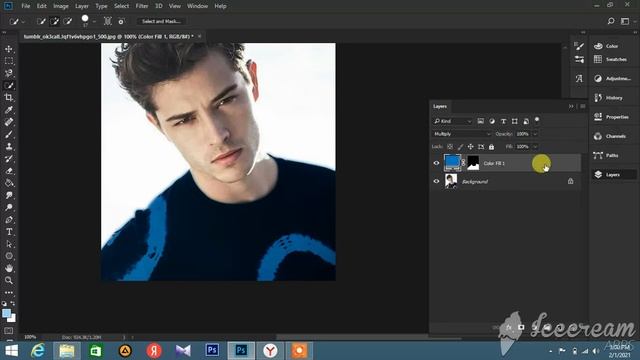The width and height of the screenshot is (640, 360).
Task: Select the Clone Stamp tool
Action: [9, 147]
